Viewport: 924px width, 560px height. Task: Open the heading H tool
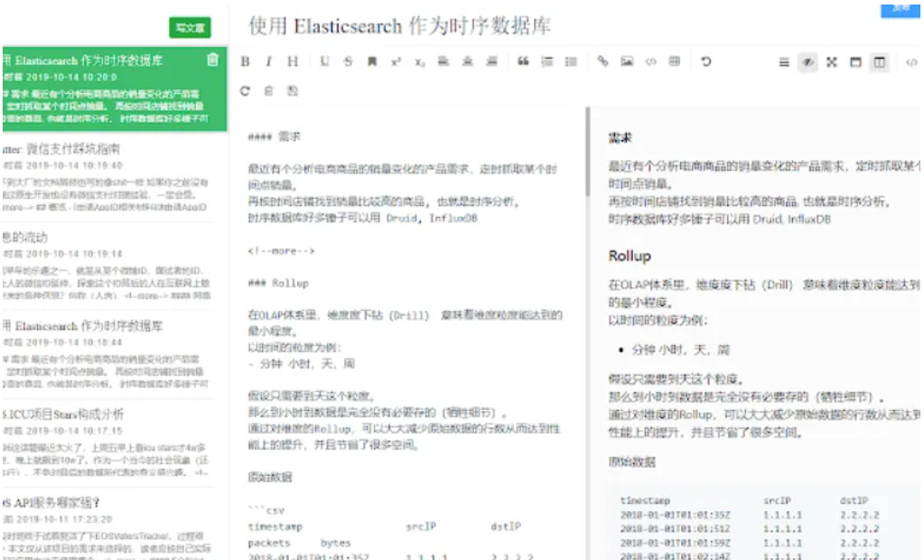[293, 61]
